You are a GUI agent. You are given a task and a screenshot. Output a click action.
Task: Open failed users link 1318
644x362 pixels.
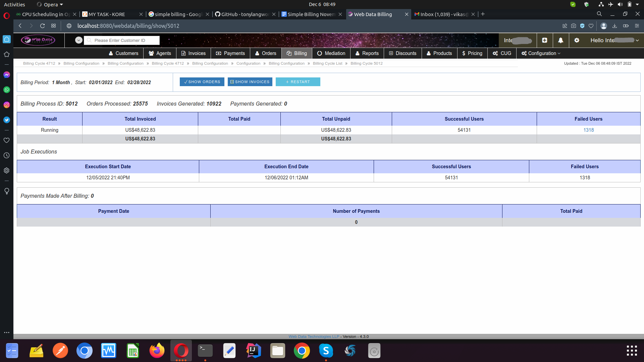pos(588,130)
